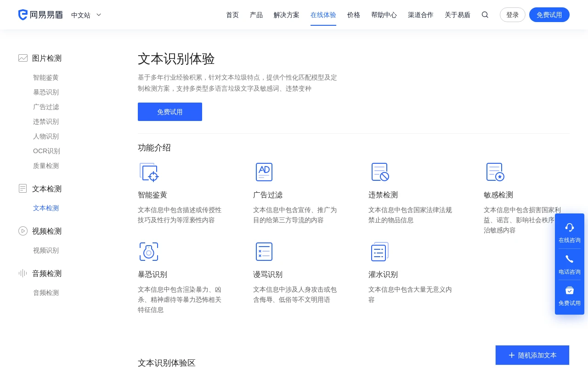Open site search with the magnifier icon
This screenshot has width=588, height=368.
click(485, 15)
